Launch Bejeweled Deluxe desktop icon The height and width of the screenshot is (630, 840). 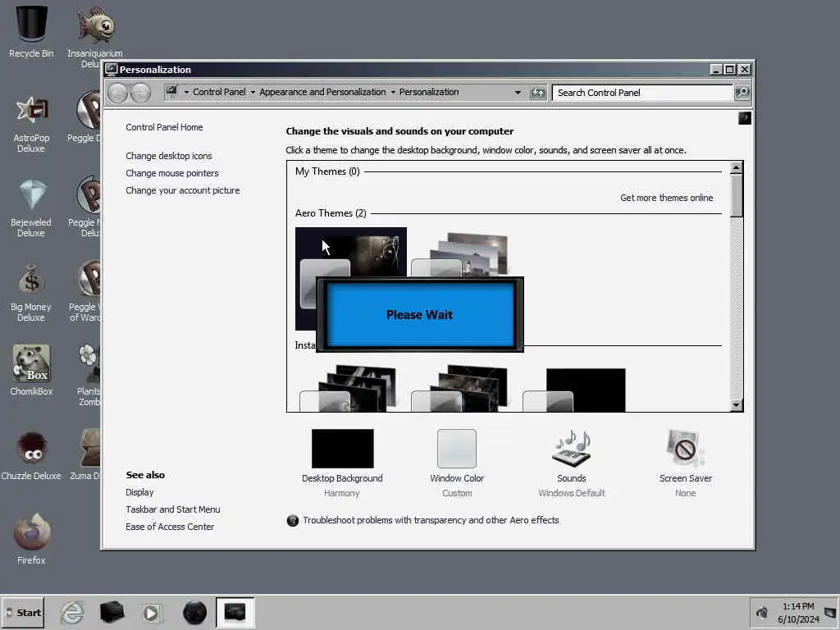[x=31, y=208]
